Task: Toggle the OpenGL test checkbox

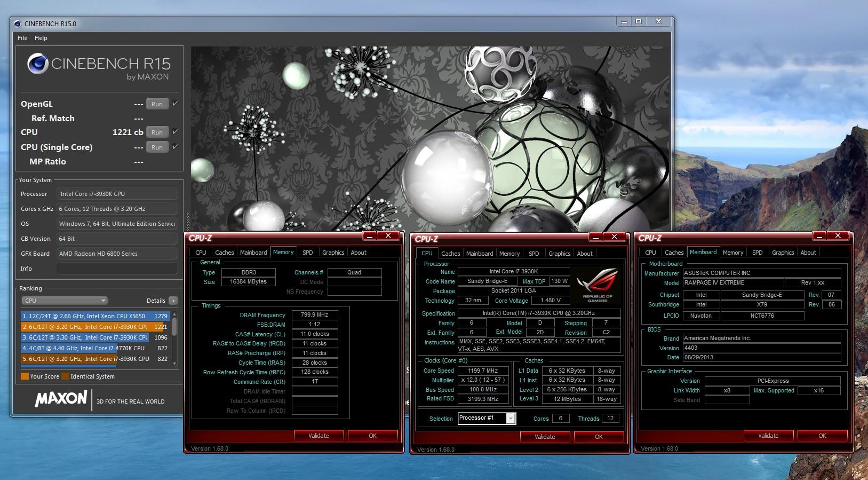Action: (175, 104)
